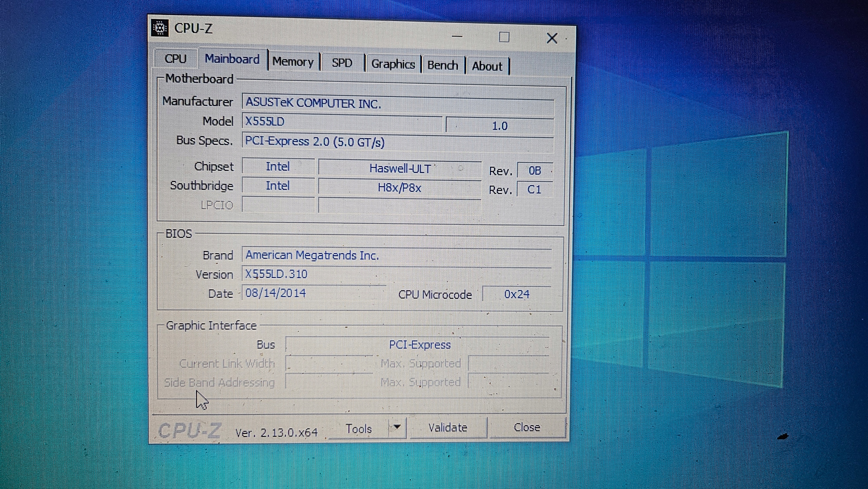Click the Current Link Width field
The image size is (868, 489).
tap(329, 363)
